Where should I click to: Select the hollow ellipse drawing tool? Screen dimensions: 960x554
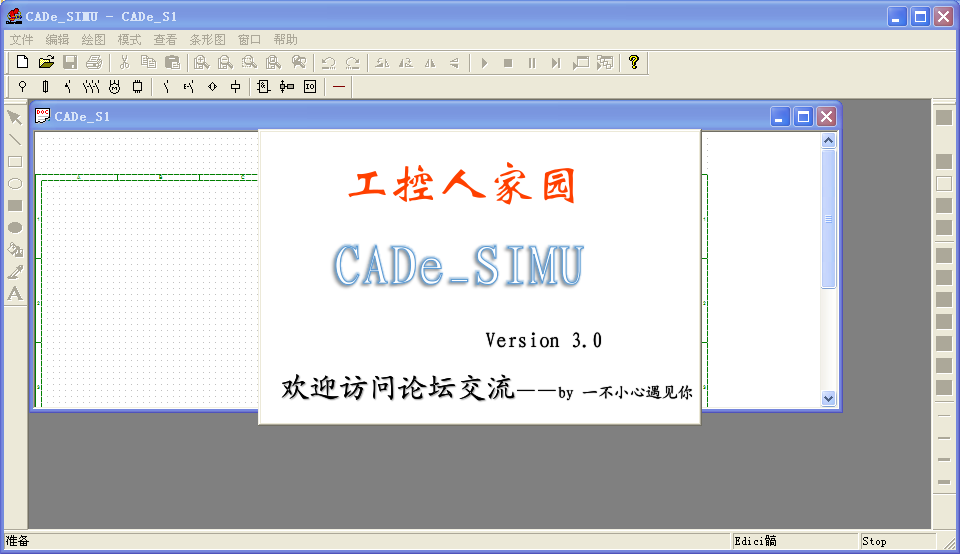tap(15, 184)
